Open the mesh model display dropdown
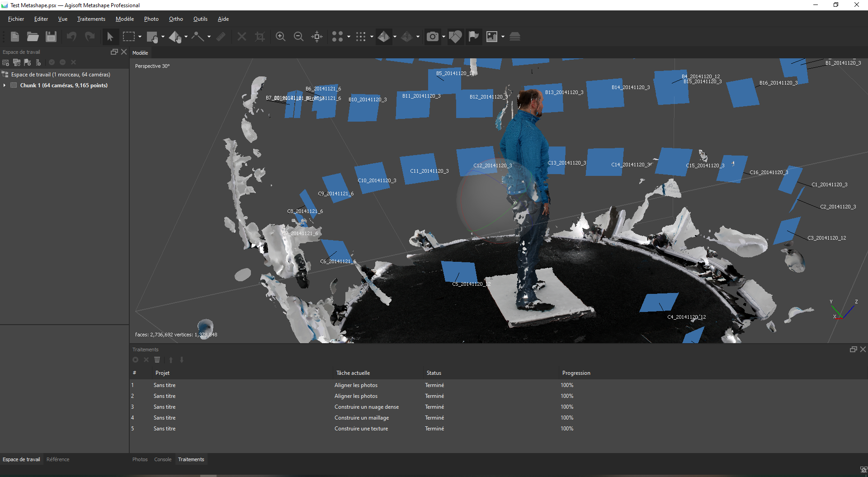This screenshot has height=477, width=868. [395, 37]
